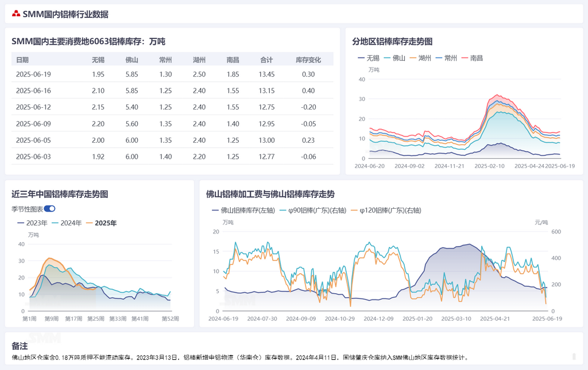588x370 pixels.
Task: Click 第25周 axis label in seasonal chart
Action: 96,319
